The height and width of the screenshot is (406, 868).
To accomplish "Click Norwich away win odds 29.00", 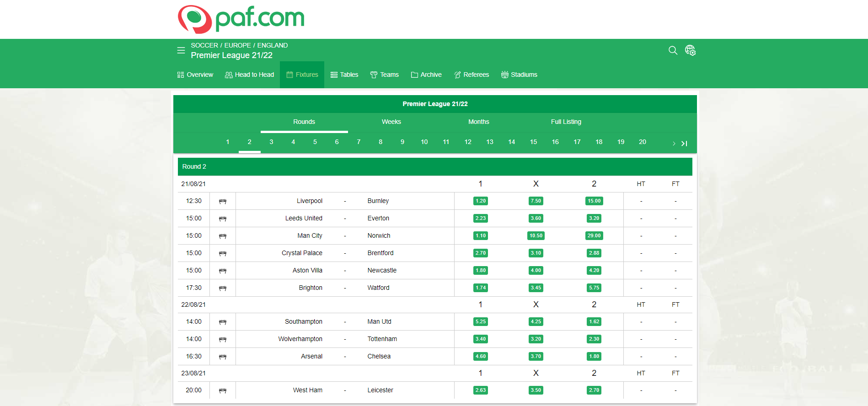I will tap(594, 235).
